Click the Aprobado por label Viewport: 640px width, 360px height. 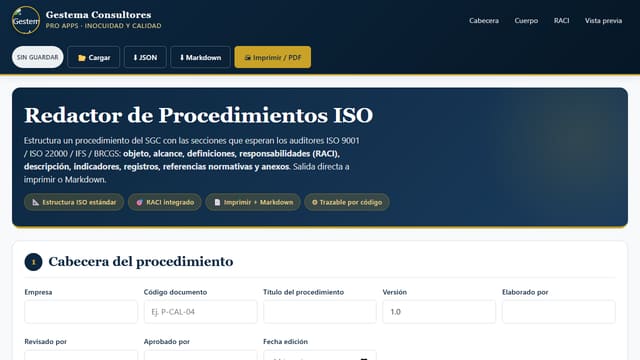167,342
